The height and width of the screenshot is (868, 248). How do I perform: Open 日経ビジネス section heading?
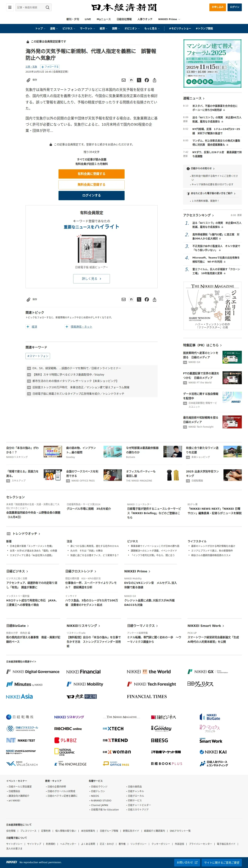(x=17, y=571)
